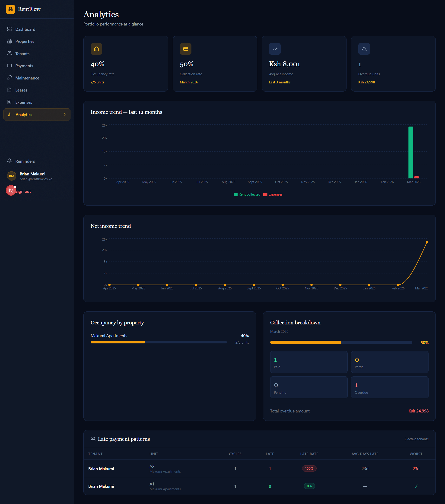Select the Analytics menu item
The width and height of the screenshot is (445, 504).
(x=37, y=114)
